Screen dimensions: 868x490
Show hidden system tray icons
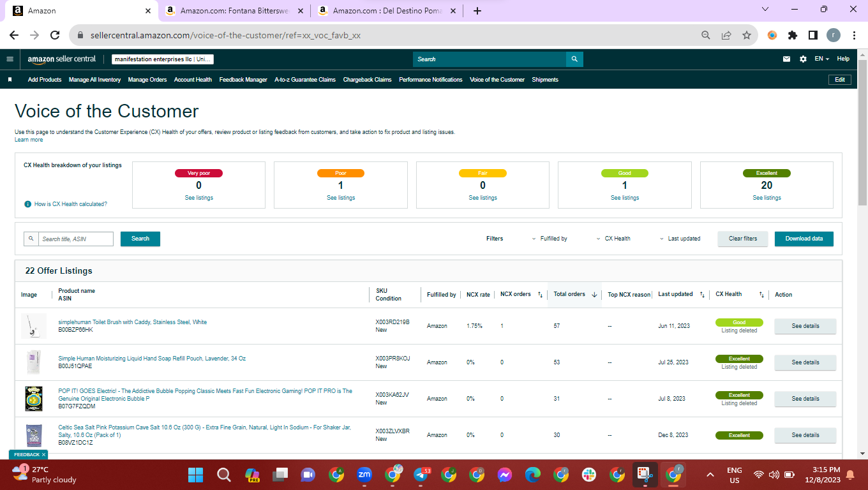click(710, 475)
